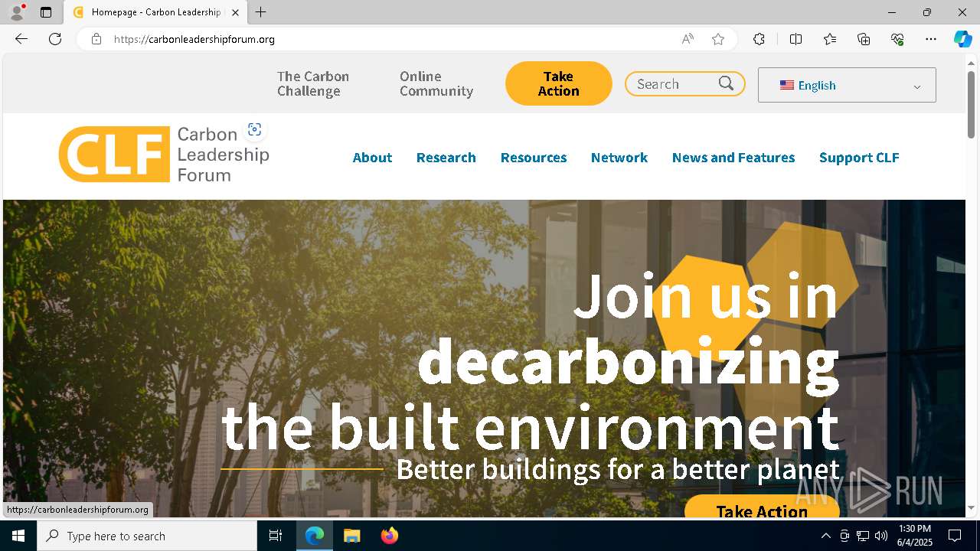Open the Network menu
The width and height of the screenshot is (980, 551).
point(619,158)
